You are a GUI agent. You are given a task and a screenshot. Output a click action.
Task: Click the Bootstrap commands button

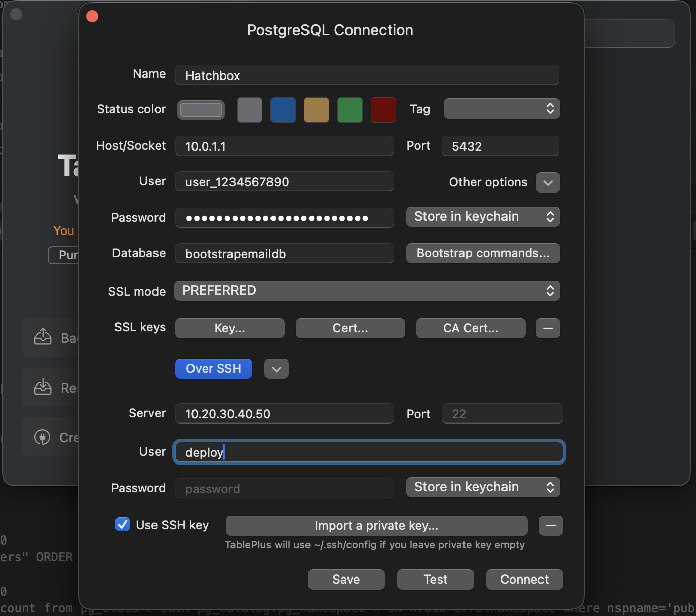tap(483, 253)
